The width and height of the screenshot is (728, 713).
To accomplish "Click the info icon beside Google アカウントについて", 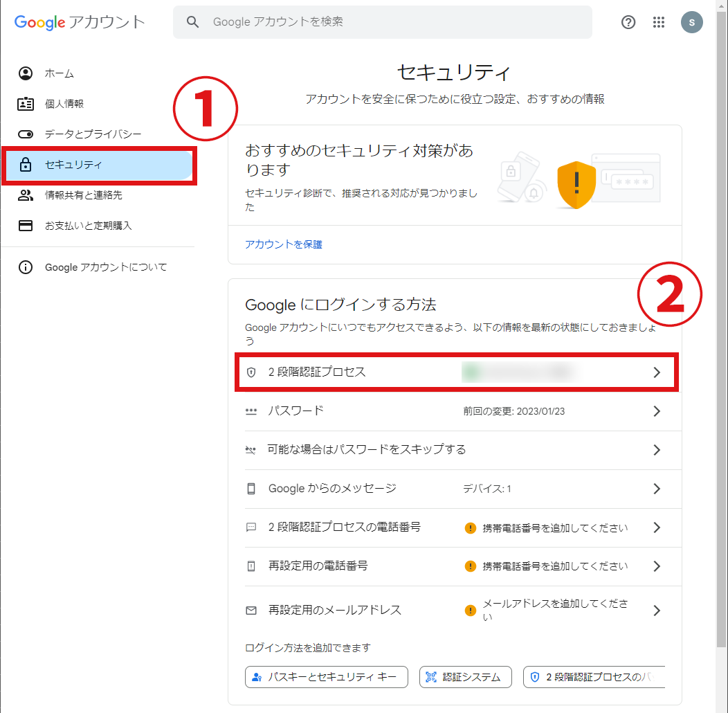I will click(x=26, y=267).
